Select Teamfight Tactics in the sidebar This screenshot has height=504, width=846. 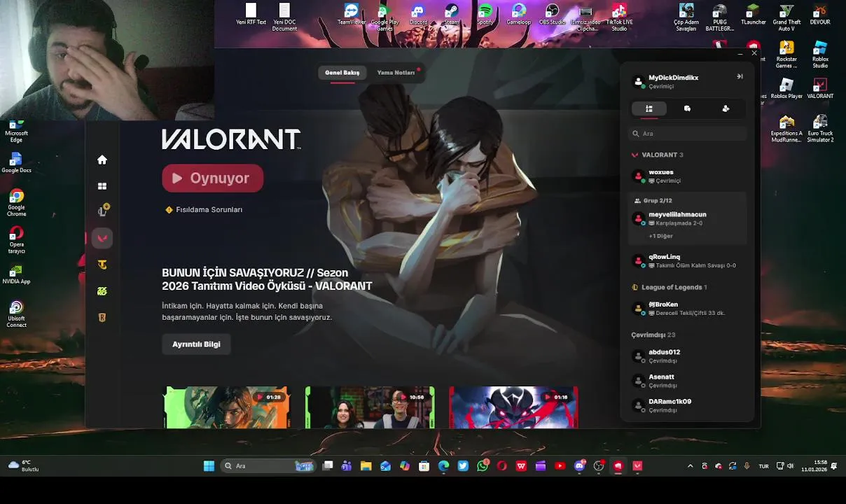(x=102, y=265)
